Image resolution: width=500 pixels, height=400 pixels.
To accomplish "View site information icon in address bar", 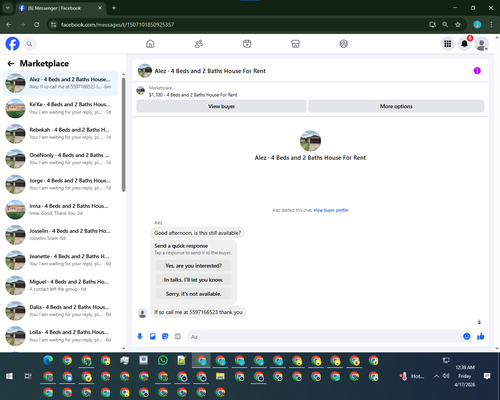I will (53, 25).
